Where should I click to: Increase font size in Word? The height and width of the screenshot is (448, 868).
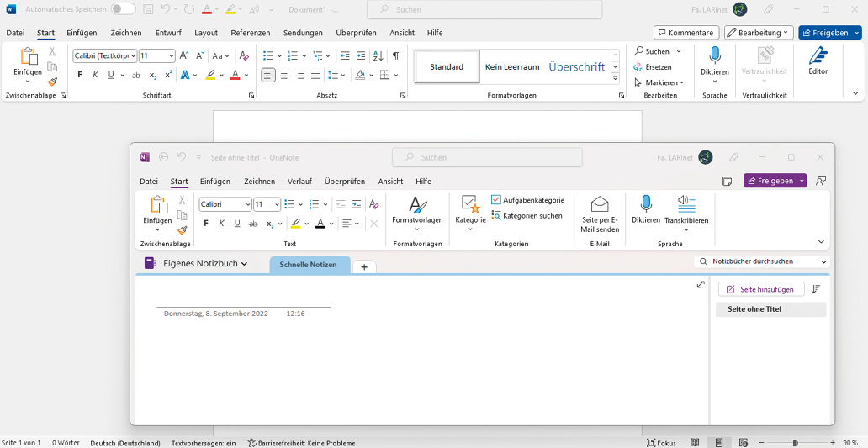184,55
